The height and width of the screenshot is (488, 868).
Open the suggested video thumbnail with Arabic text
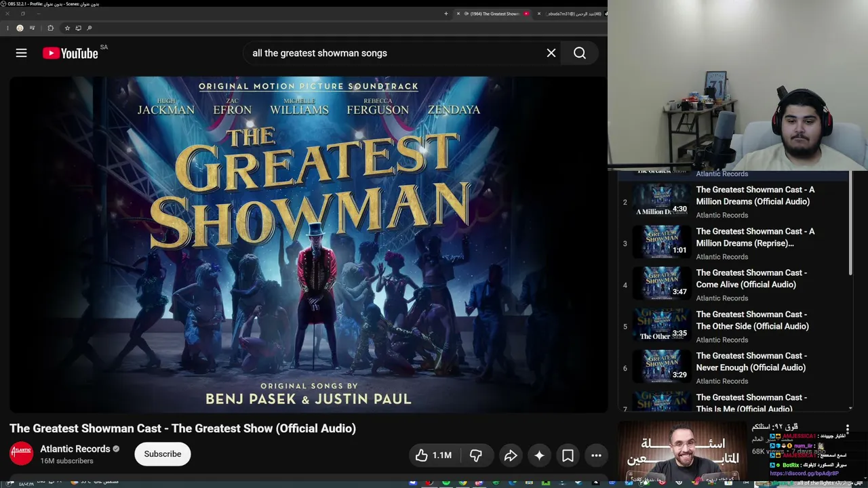pos(682,453)
